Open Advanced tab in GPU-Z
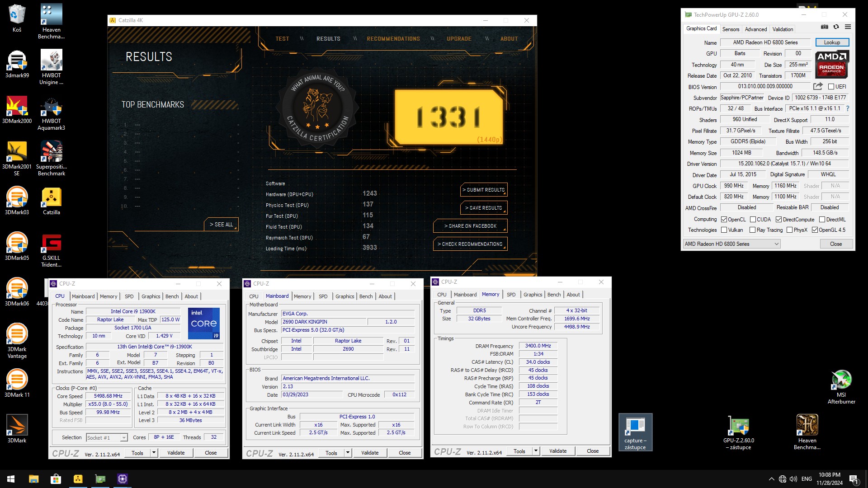The image size is (868, 488). tap(756, 29)
